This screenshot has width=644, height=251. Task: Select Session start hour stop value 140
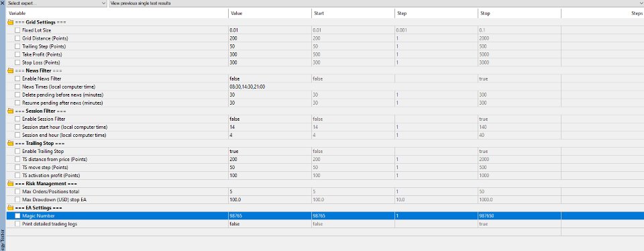[484, 127]
